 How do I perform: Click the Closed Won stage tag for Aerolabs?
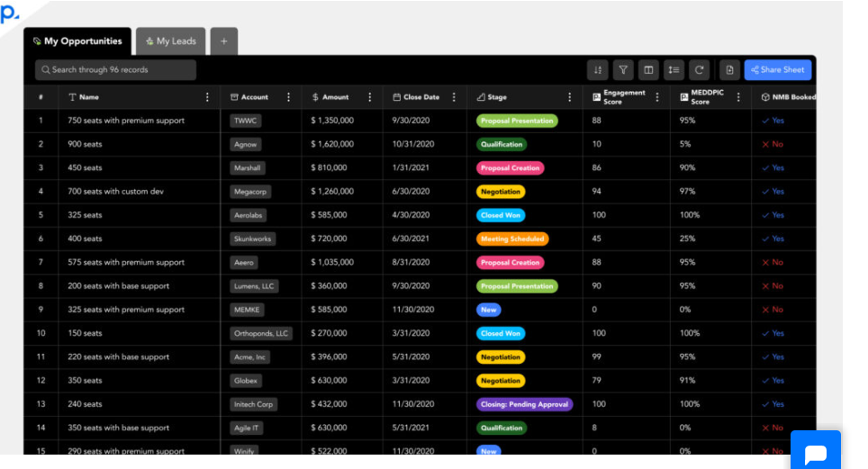501,215
